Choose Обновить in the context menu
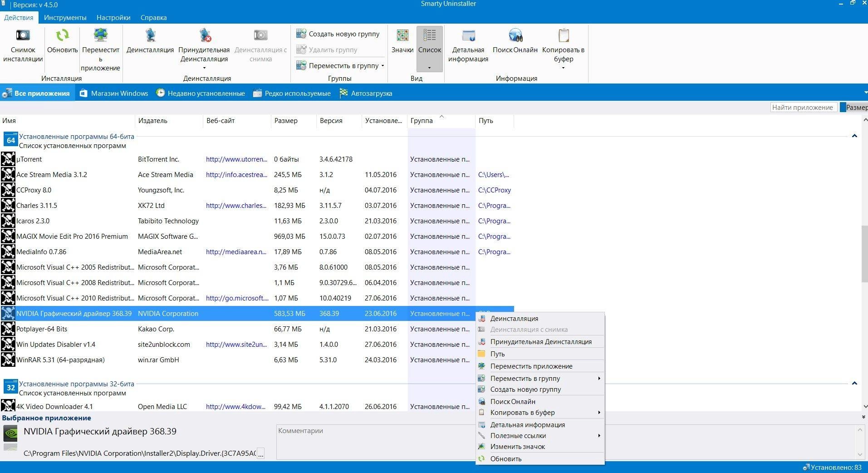Screen dimensions: 868x473 point(540,458)
